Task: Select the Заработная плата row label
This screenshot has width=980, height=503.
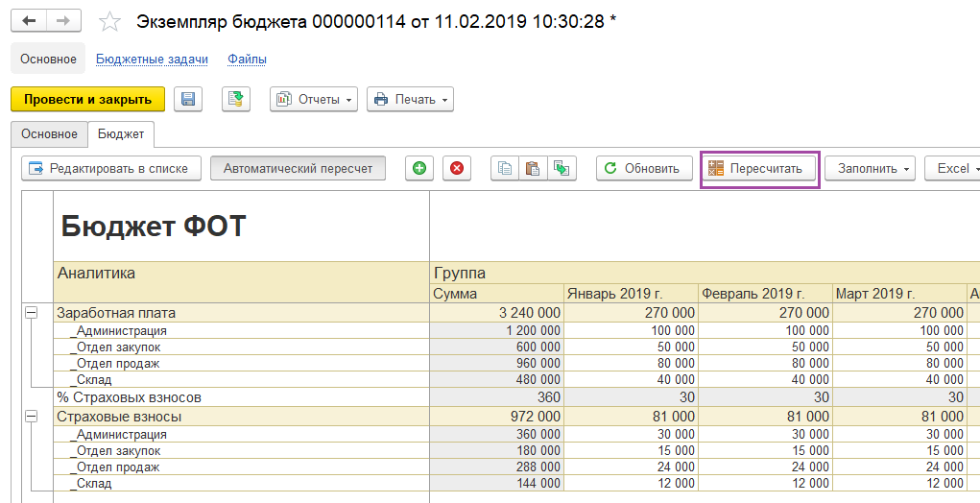Action: pos(242,313)
